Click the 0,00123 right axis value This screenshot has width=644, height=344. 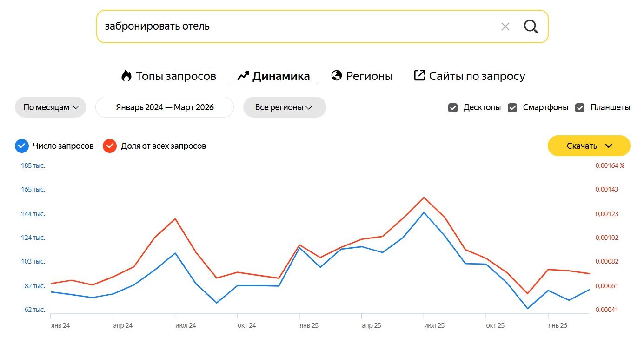coord(607,214)
